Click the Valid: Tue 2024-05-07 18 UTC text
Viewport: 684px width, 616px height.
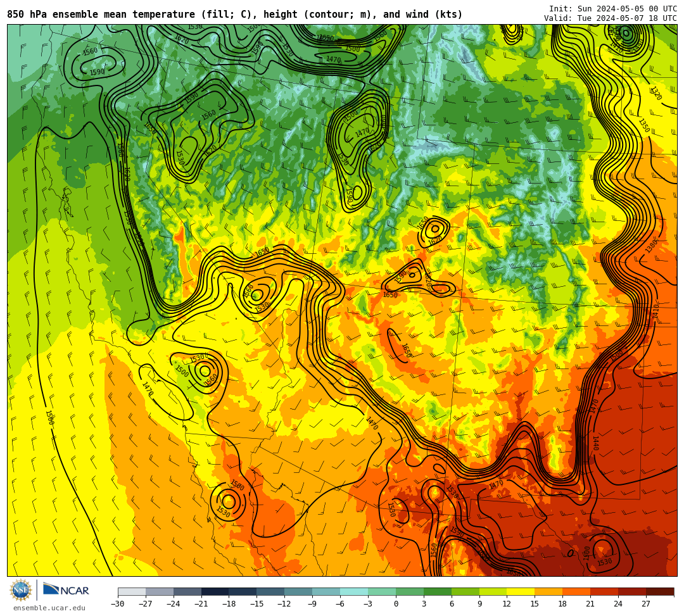(611, 18)
